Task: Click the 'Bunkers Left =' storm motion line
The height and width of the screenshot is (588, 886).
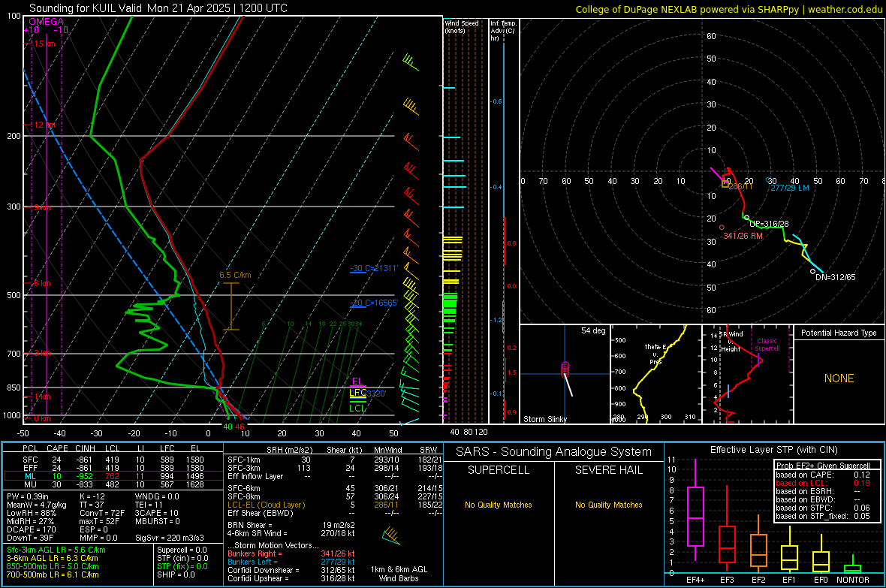Action: point(291,562)
